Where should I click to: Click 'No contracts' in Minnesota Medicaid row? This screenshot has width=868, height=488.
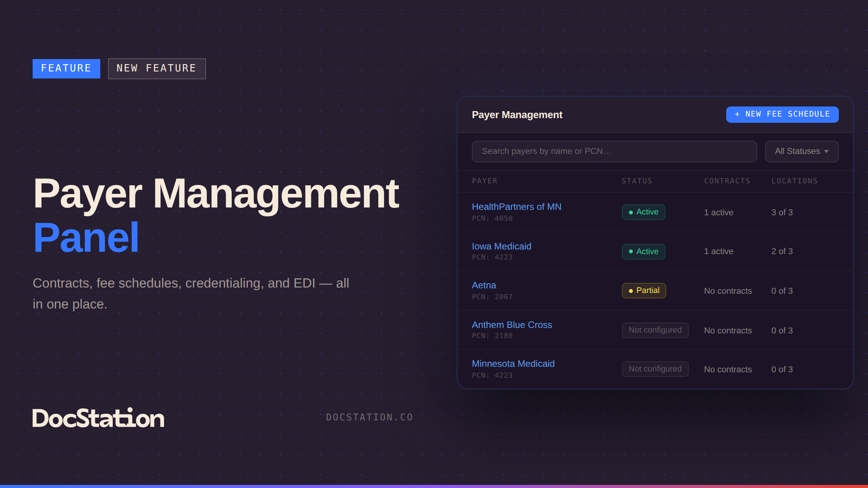[728, 370]
